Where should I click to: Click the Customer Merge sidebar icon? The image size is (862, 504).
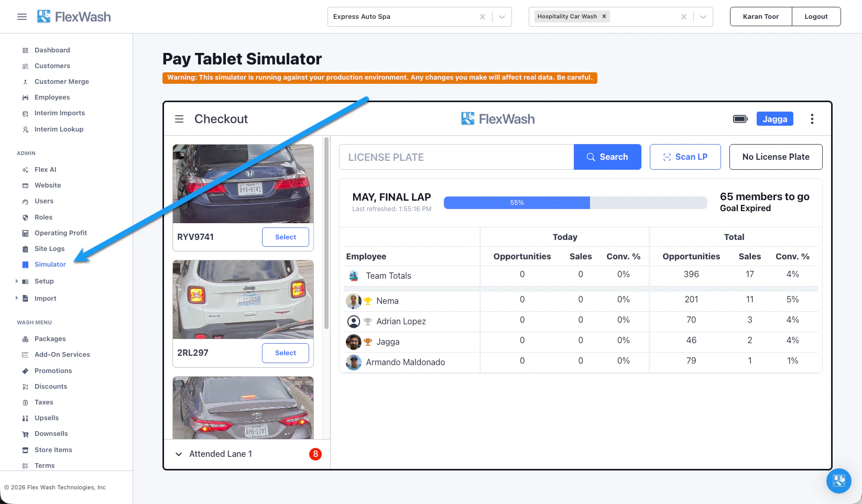coord(25,82)
